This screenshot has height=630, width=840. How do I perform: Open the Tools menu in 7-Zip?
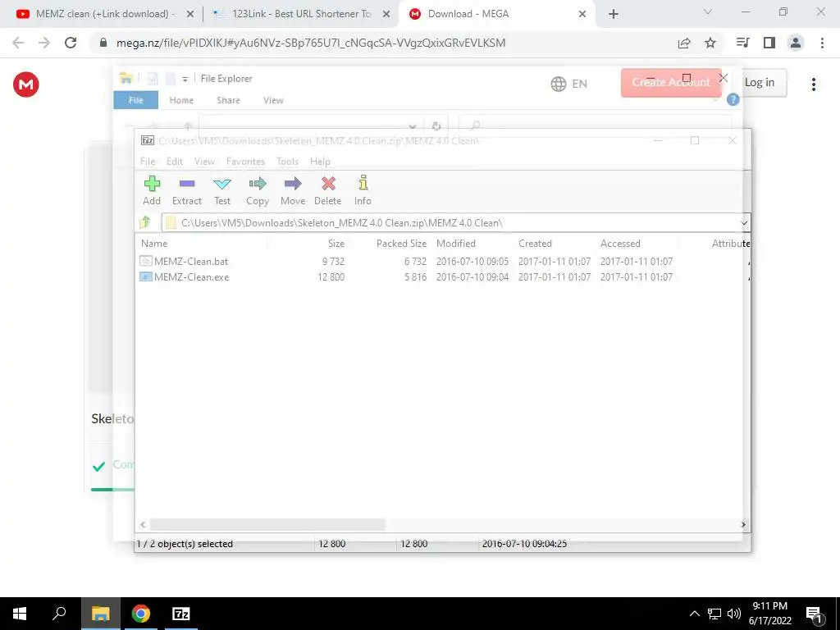point(287,162)
